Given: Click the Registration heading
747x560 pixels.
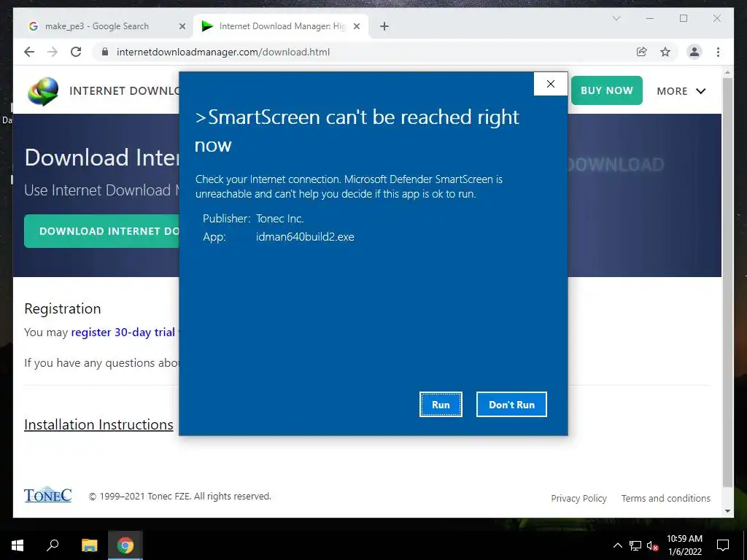Looking at the screenshot, I should (x=63, y=308).
